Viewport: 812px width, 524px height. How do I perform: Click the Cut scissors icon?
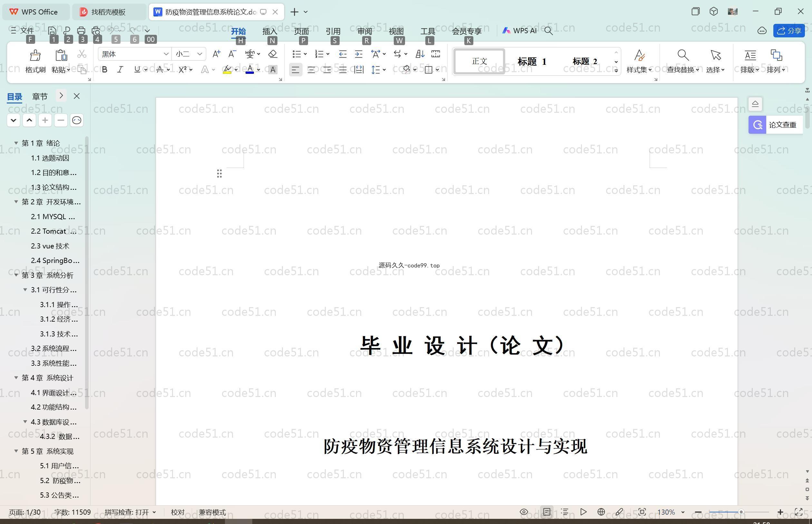tap(82, 54)
